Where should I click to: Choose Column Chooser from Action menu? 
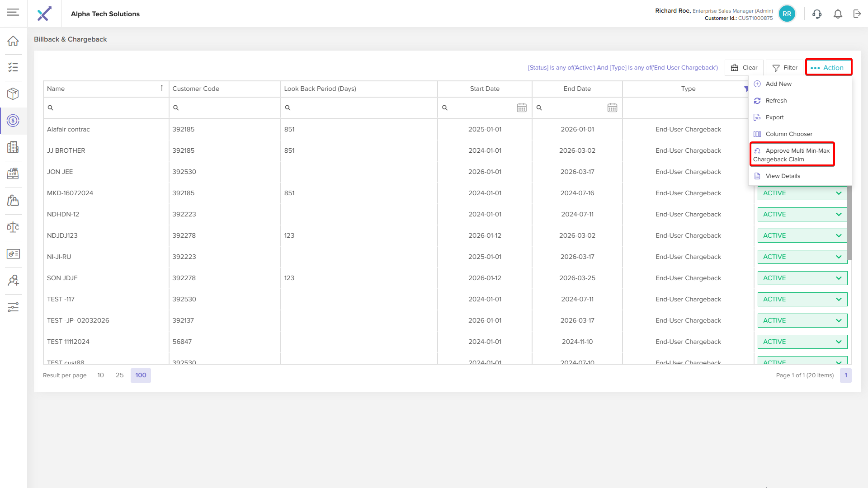tap(788, 134)
